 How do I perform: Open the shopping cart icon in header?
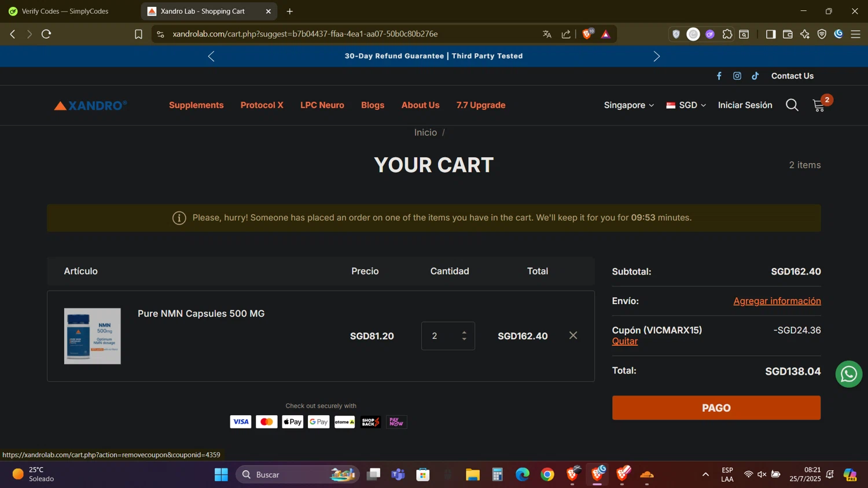(819, 105)
